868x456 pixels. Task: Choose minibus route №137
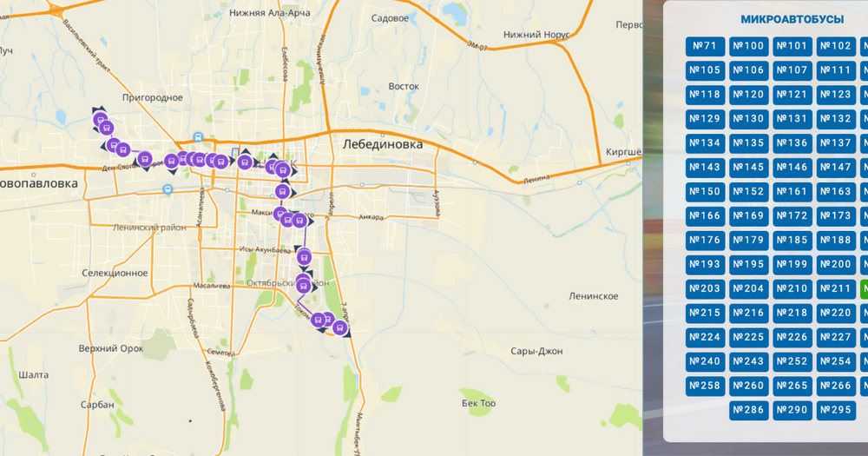(x=835, y=143)
